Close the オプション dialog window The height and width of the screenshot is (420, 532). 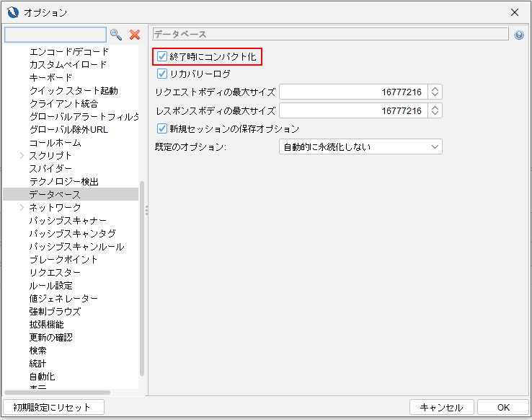click(x=515, y=12)
